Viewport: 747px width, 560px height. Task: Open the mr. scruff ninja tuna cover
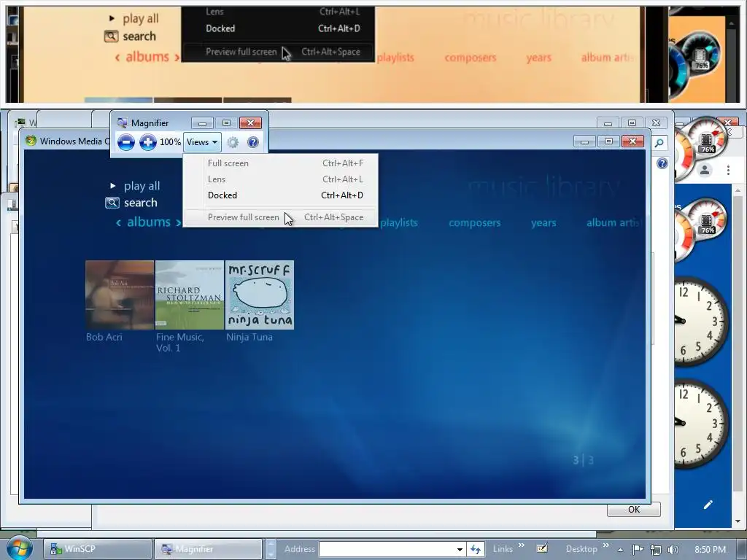(260, 295)
